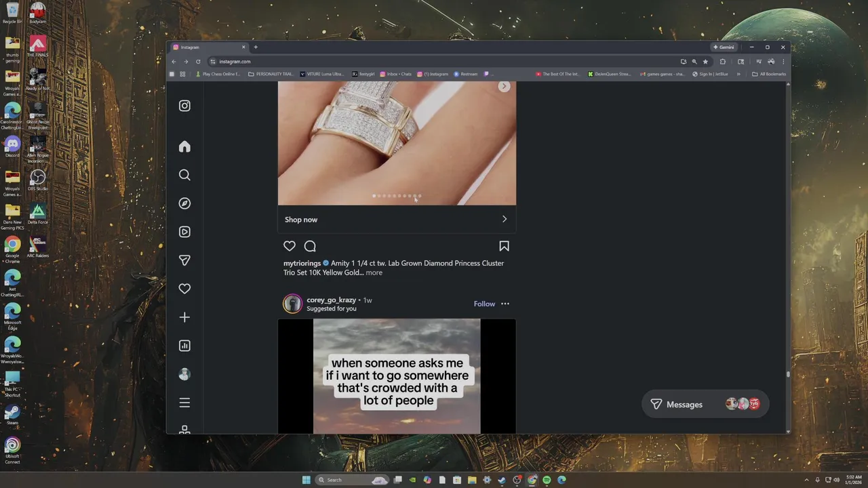Click the Chrome back arrow
The width and height of the screenshot is (868, 488).
174,62
